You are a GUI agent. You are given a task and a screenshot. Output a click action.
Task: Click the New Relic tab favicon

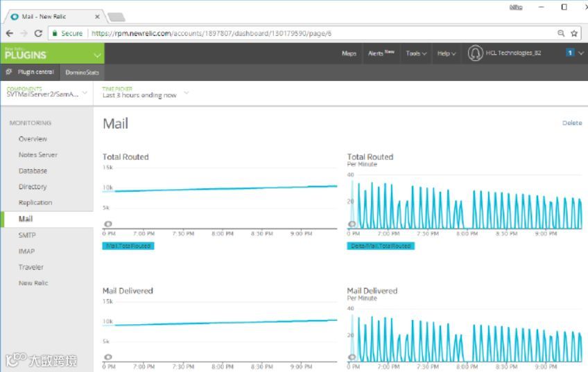(15, 17)
